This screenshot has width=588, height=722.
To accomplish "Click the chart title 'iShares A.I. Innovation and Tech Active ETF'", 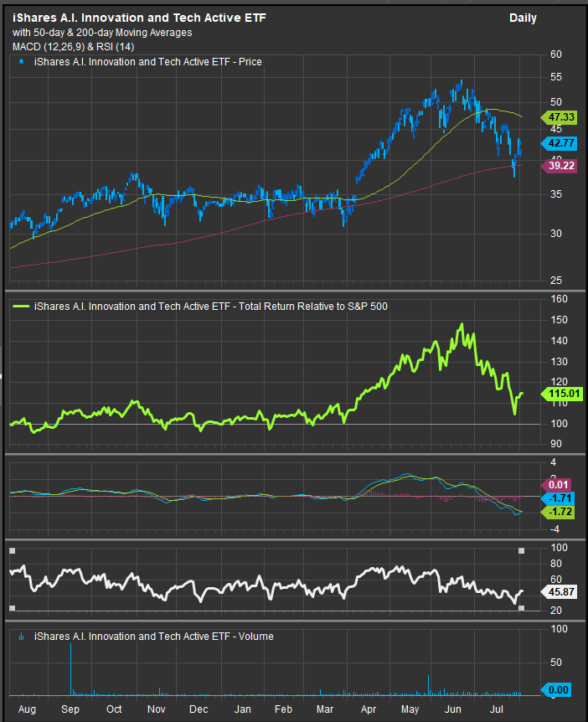I will (x=139, y=18).
